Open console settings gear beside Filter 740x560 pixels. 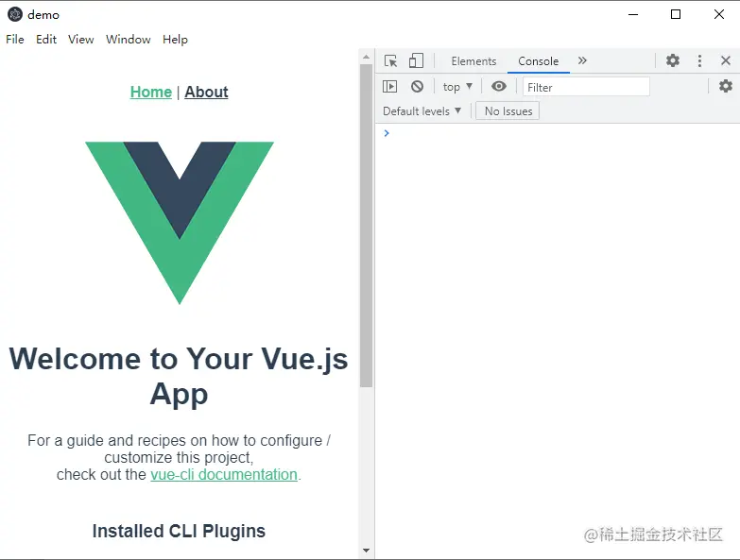(x=726, y=86)
